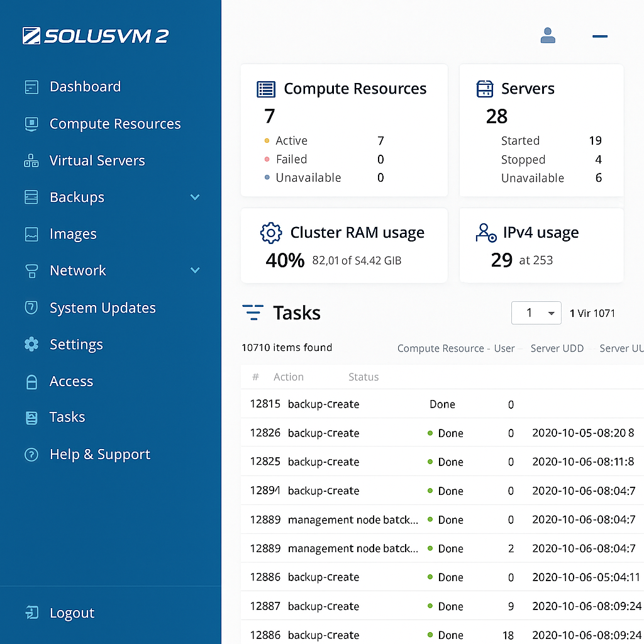
Task: Expand the Network submenu chevron
Action: click(195, 270)
